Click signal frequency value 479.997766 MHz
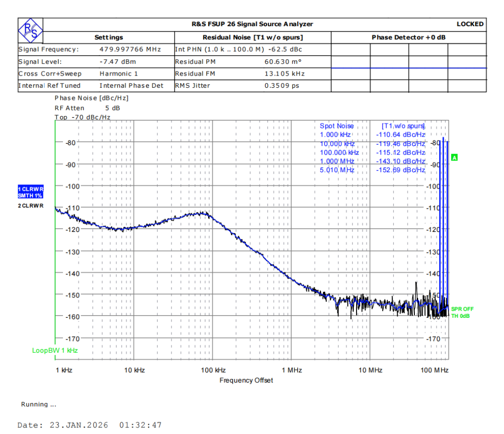 tap(130, 49)
